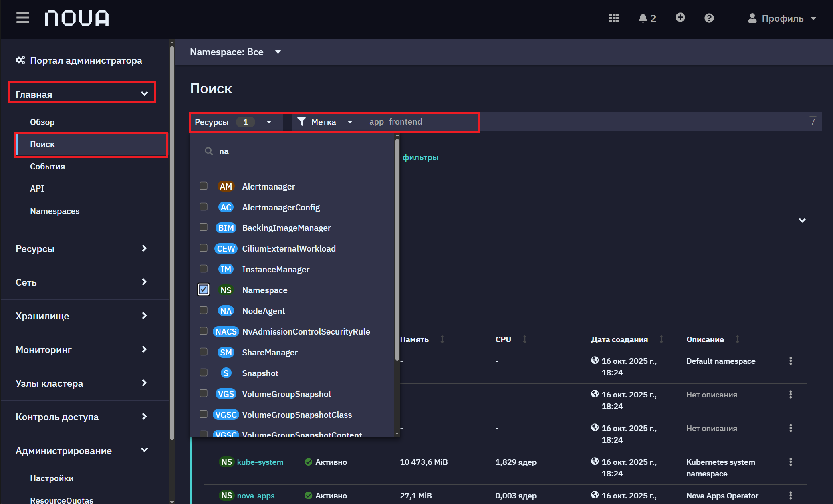The width and height of the screenshot is (833, 504).
Task: Click the filter funnel icon near Метка
Action: (x=301, y=122)
